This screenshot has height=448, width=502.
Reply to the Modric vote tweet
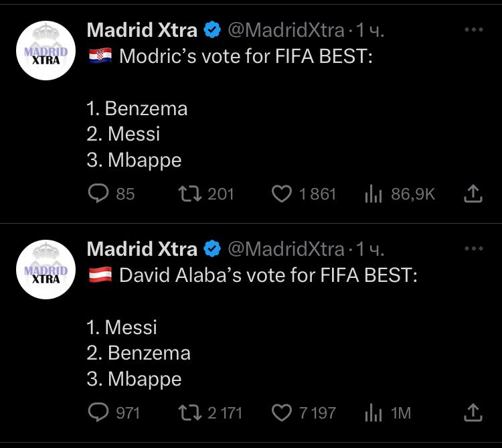click(x=99, y=194)
